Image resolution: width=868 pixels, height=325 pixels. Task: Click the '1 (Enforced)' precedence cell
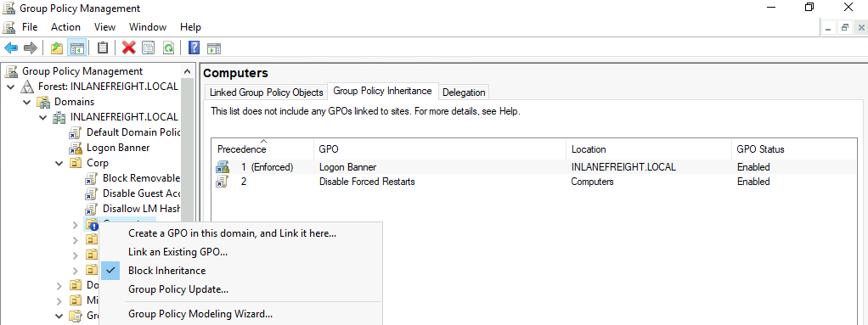(x=267, y=167)
